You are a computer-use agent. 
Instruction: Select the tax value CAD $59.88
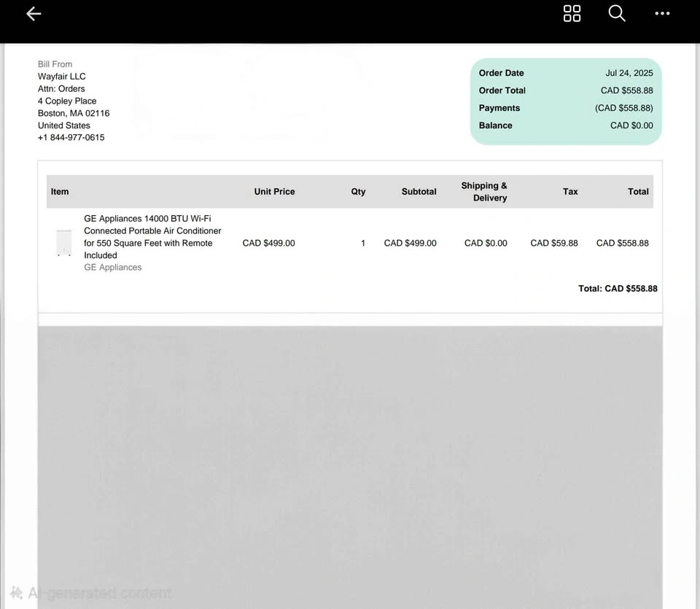(x=553, y=243)
